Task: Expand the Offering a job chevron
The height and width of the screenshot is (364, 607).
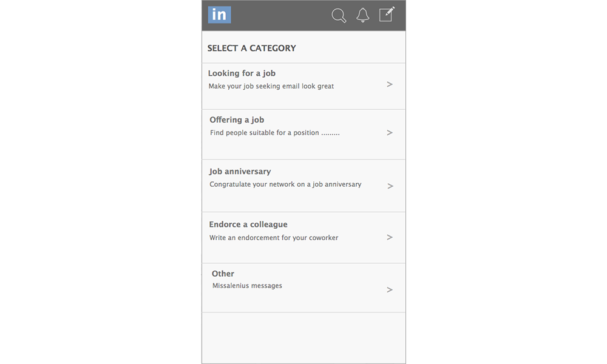Action: (390, 133)
